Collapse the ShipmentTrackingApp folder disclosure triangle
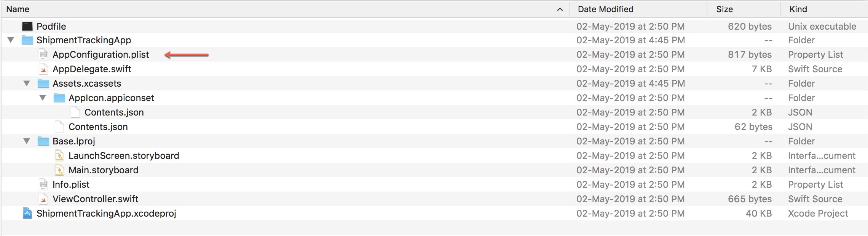Screen dimensions: 868x236 coord(11,40)
